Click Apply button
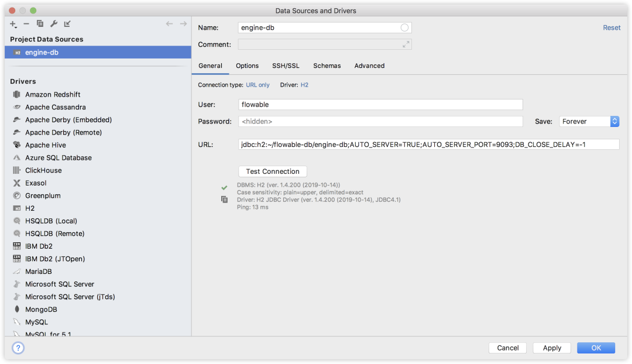632x364 pixels. point(552,348)
